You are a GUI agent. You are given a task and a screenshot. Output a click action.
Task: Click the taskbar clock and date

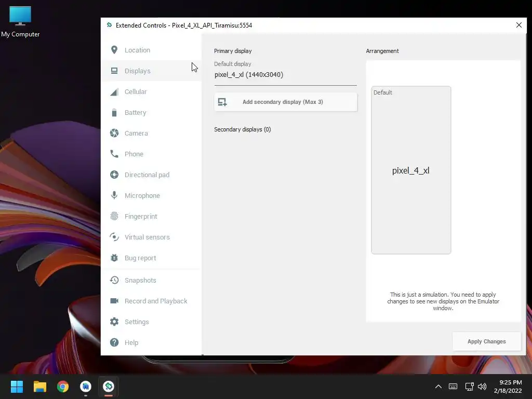pos(508,387)
